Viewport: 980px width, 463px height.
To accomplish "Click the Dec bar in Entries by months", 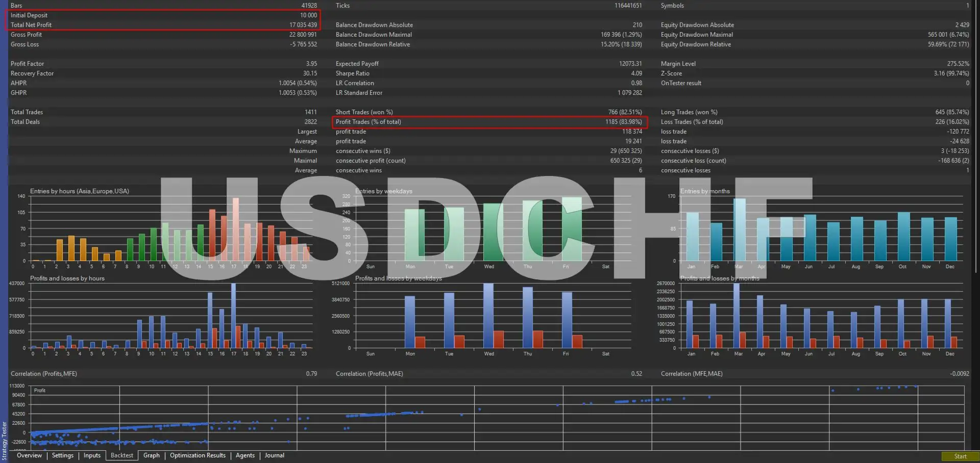I will [x=950, y=239].
